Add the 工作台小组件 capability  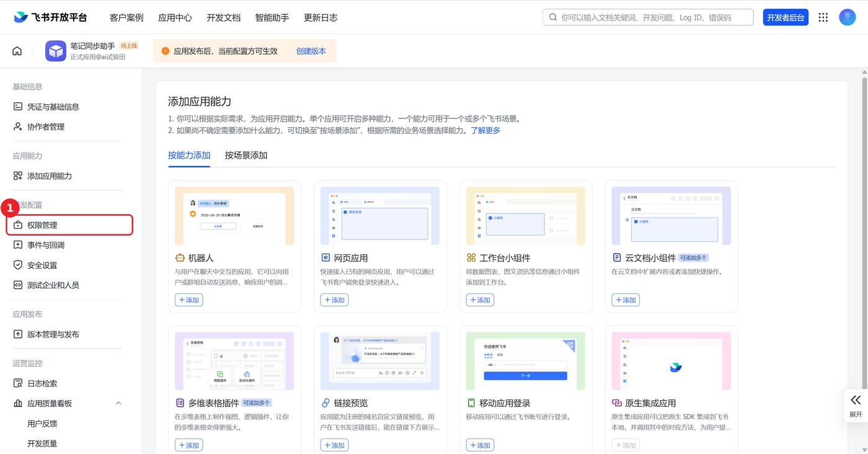click(x=480, y=300)
